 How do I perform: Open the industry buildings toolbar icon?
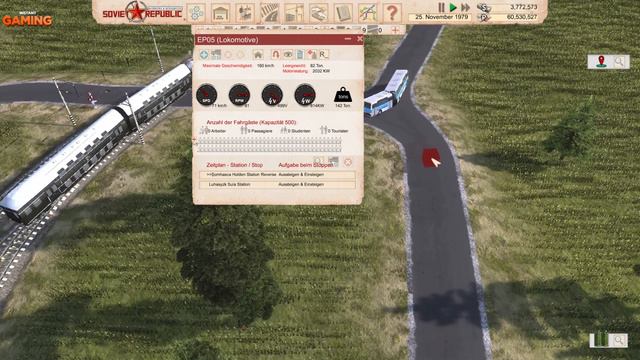(245, 13)
